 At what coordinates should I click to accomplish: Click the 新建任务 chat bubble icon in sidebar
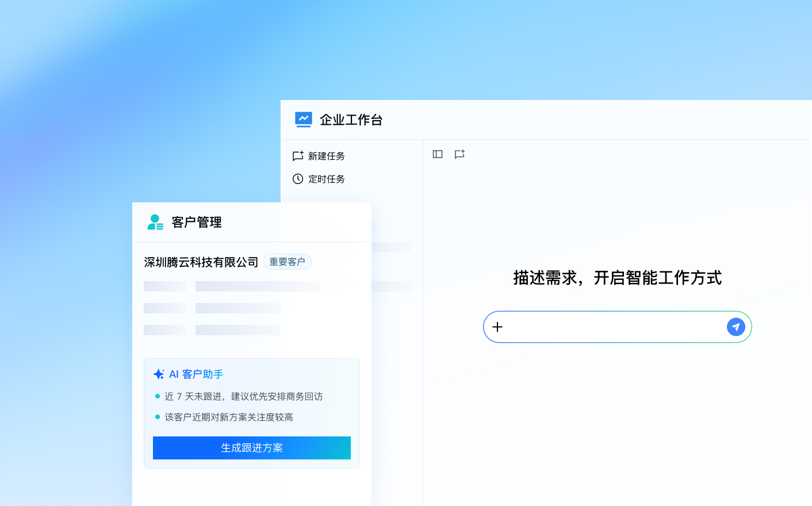pos(298,156)
